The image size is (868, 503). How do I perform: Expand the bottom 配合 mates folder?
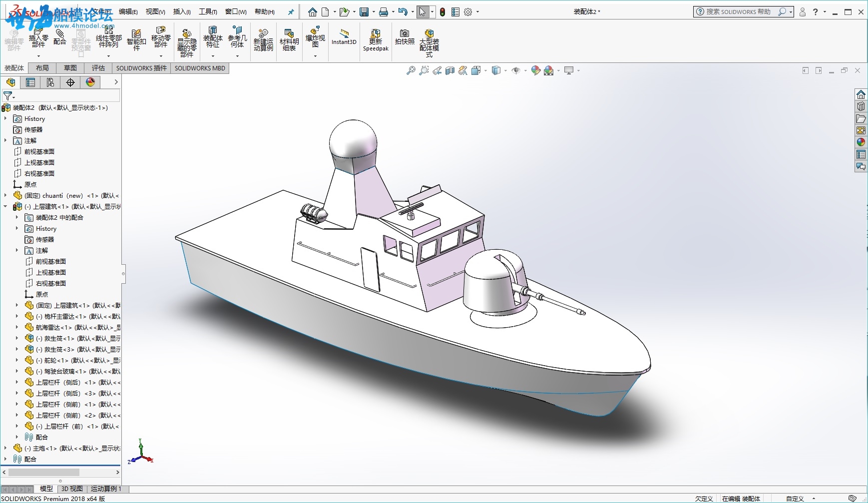point(5,459)
